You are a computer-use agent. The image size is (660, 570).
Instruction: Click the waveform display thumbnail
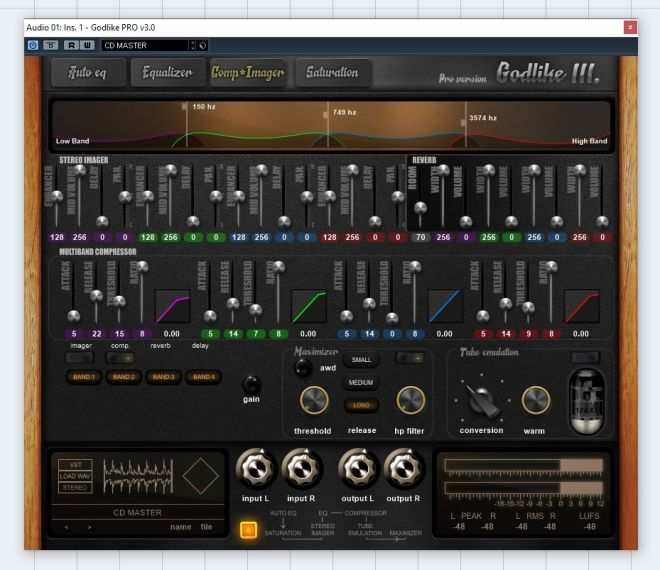(x=138, y=476)
